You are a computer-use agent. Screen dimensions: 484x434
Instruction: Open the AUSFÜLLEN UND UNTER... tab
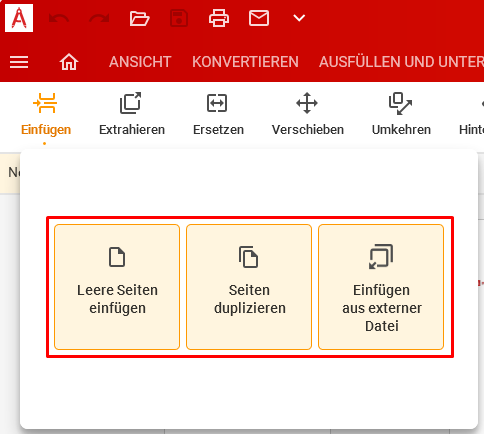click(x=401, y=62)
